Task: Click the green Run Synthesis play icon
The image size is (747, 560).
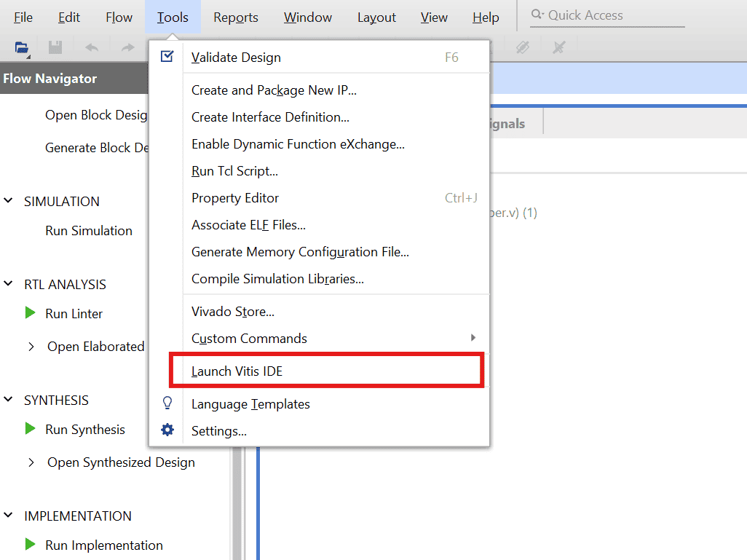Action: (30, 429)
